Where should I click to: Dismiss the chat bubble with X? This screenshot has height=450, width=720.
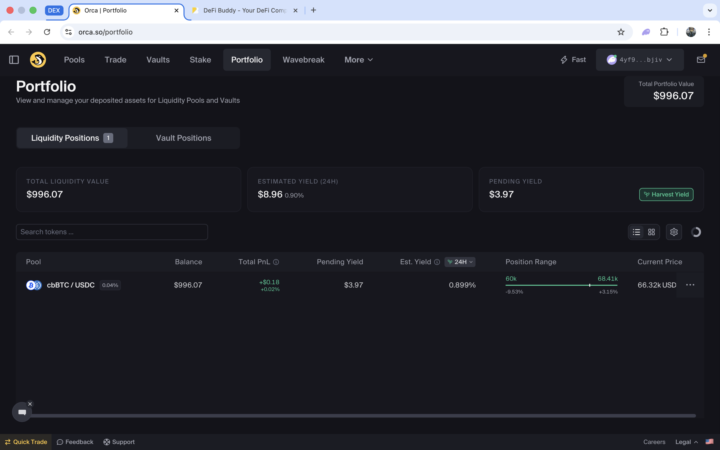tap(30, 404)
